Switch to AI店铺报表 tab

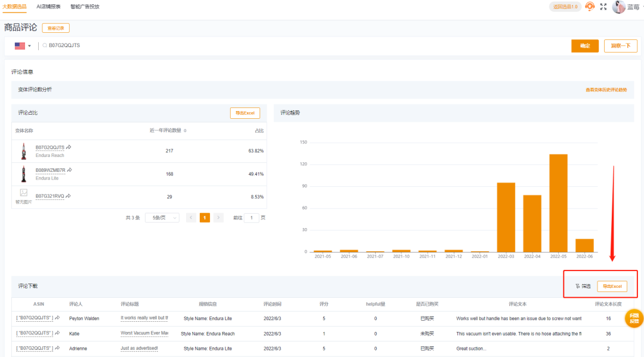[x=48, y=7]
